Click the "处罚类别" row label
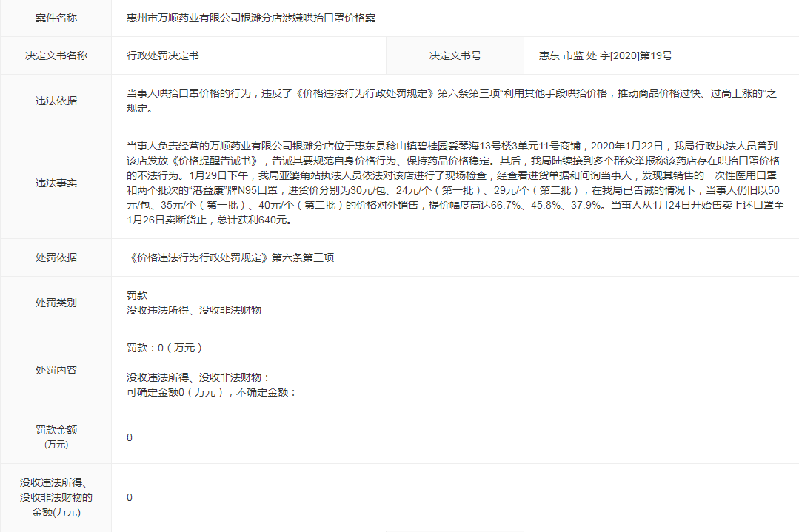799x532 pixels. 56,303
